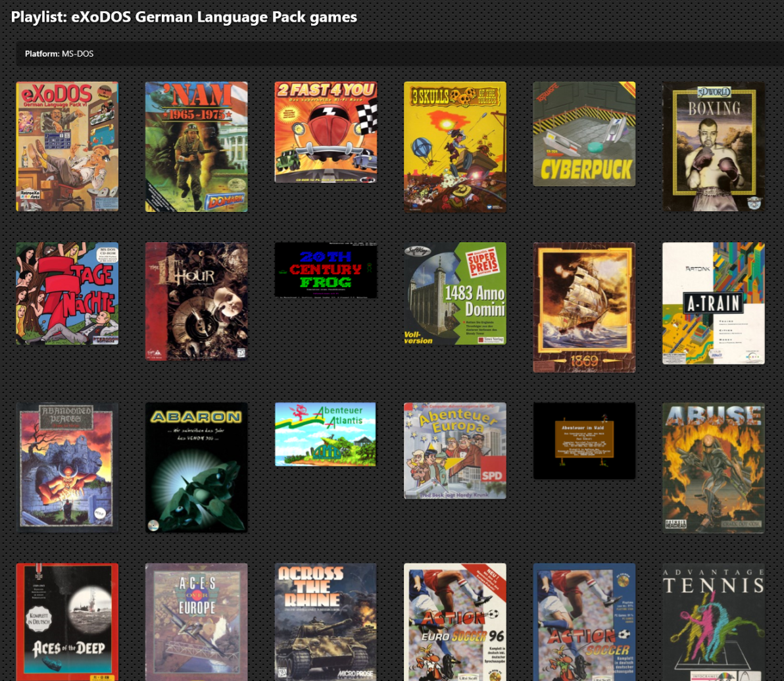Open the 3D World Boxing cover
This screenshot has width=784, height=681.
coord(714,147)
